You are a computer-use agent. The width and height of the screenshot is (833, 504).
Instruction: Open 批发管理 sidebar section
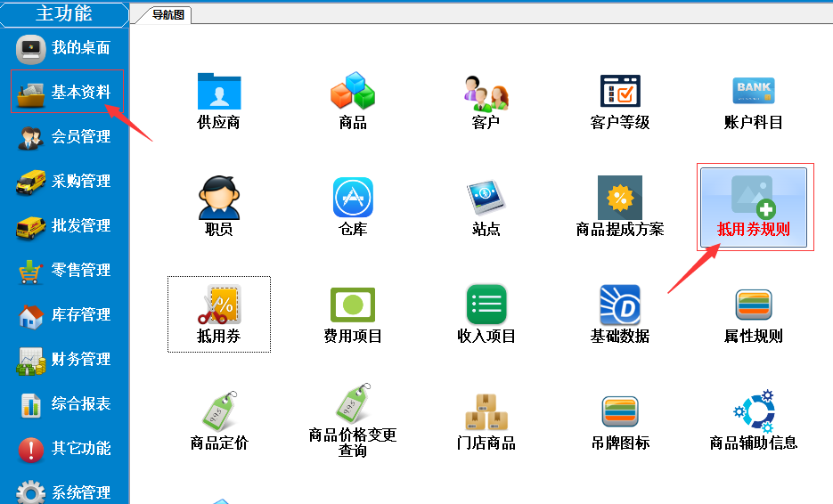pos(64,226)
